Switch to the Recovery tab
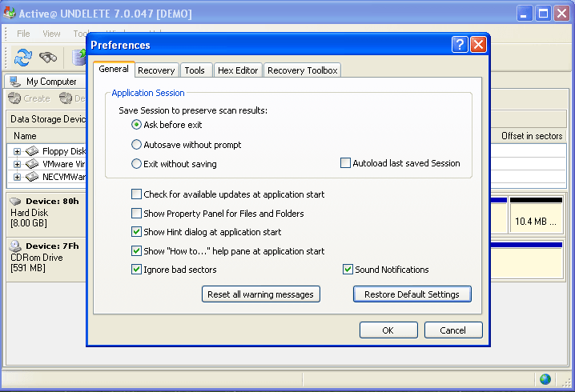The height and width of the screenshot is (392, 575). pyautogui.click(x=156, y=70)
